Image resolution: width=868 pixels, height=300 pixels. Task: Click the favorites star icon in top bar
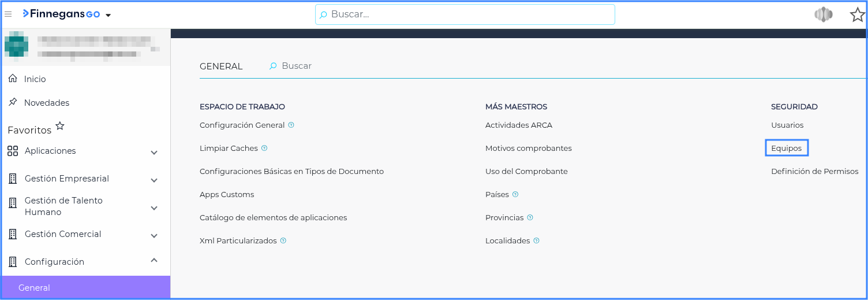pos(857,15)
